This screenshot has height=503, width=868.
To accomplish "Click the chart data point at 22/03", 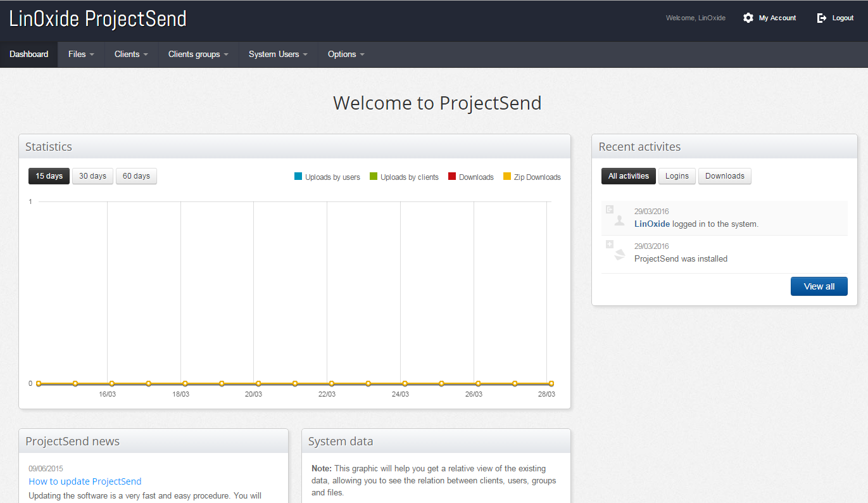I will (332, 383).
